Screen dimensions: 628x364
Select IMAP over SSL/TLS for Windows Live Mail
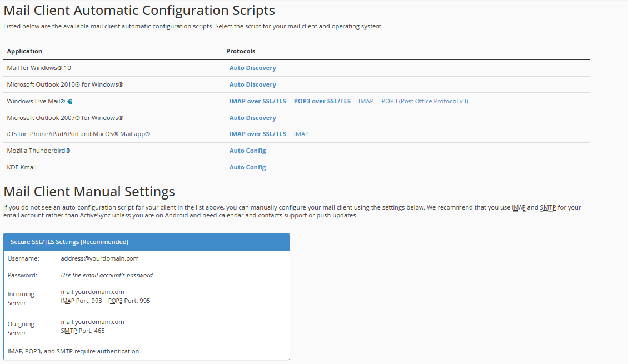[257, 101]
